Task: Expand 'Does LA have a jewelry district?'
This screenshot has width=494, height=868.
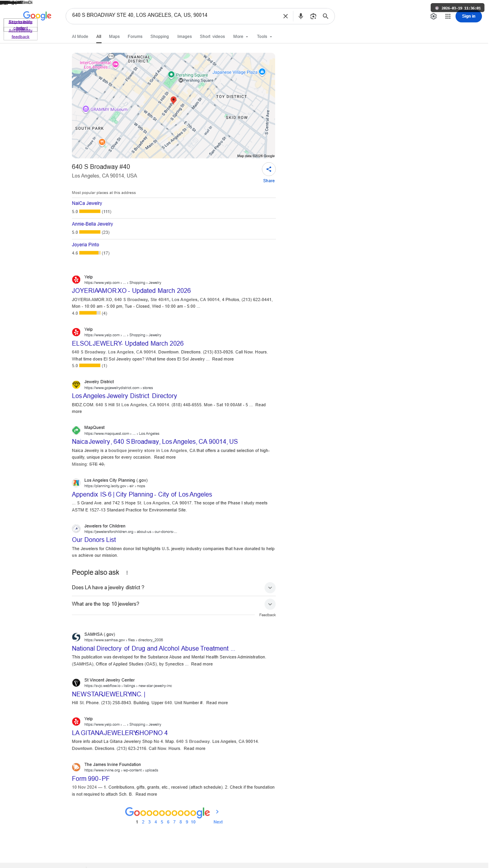Action: pyautogui.click(x=174, y=588)
